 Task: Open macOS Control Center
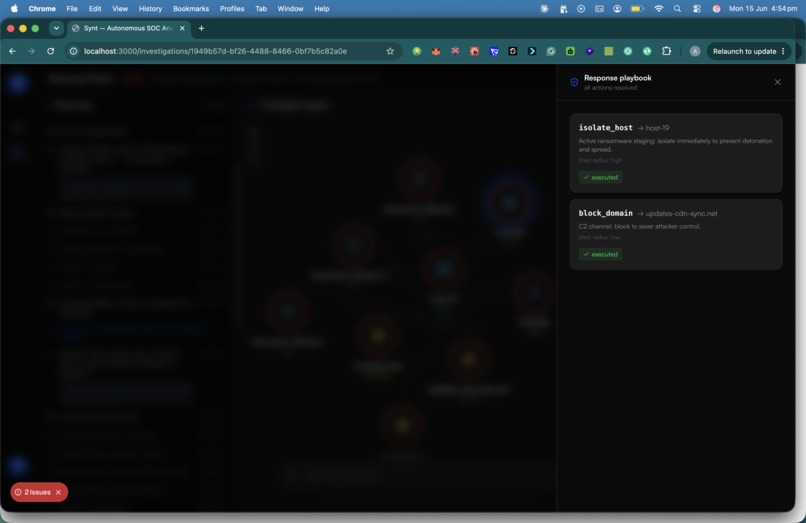697,9
